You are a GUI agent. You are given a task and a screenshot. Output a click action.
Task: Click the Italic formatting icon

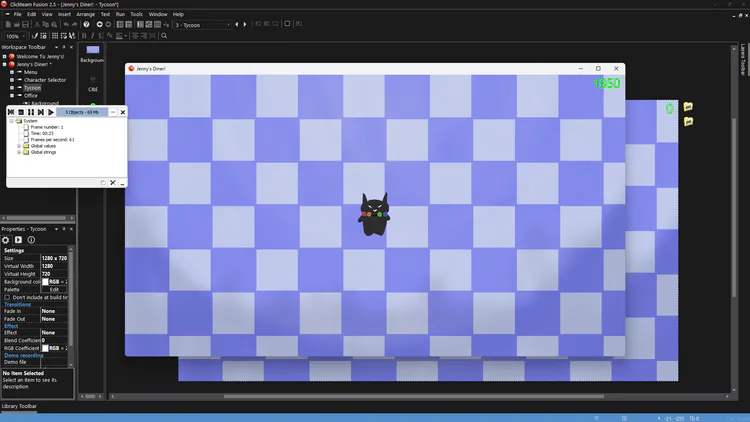pyautogui.click(x=92, y=36)
